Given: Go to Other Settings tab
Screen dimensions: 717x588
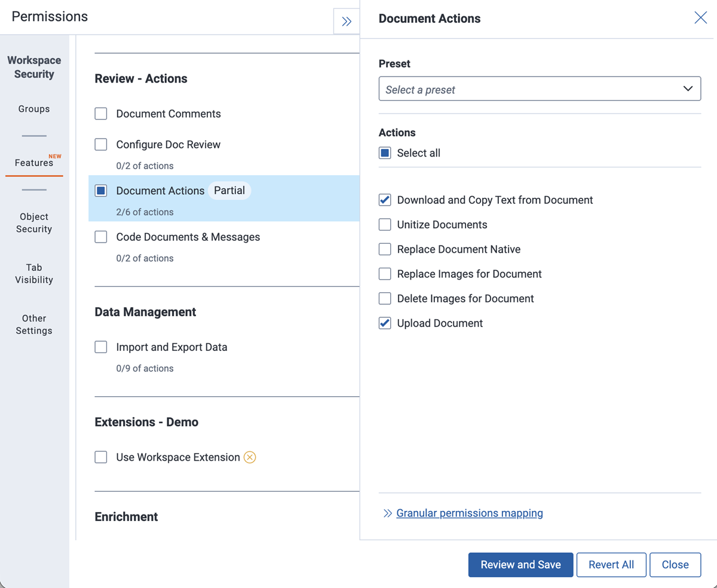Looking at the screenshot, I should pos(34,324).
